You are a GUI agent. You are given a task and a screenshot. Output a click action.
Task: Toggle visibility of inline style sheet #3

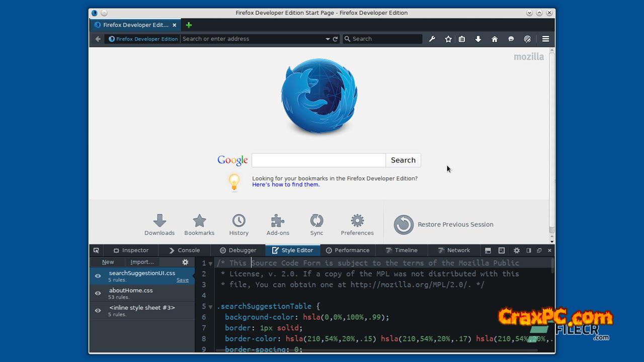pos(98,310)
